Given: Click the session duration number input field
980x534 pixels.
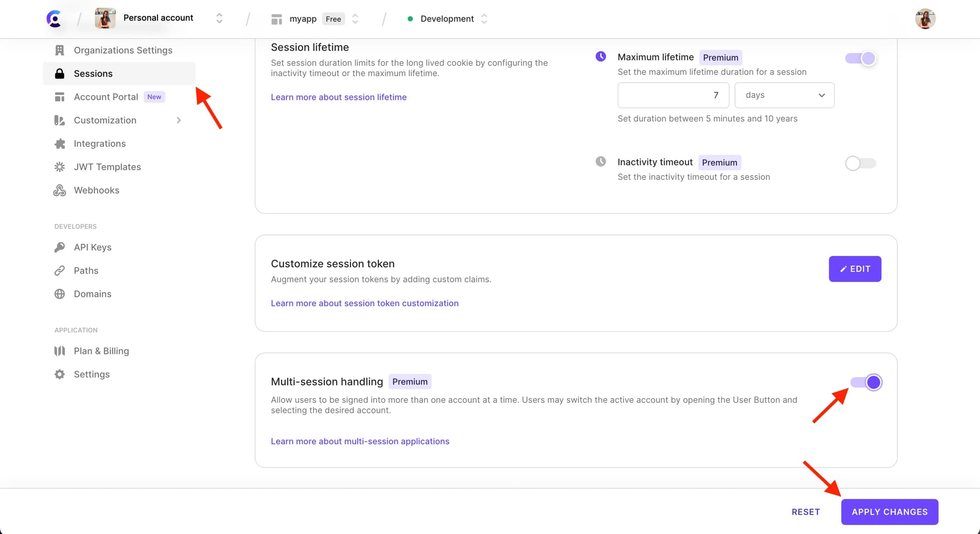Looking at the screenshot, I should pyautogui.click(x=673, y=95).
